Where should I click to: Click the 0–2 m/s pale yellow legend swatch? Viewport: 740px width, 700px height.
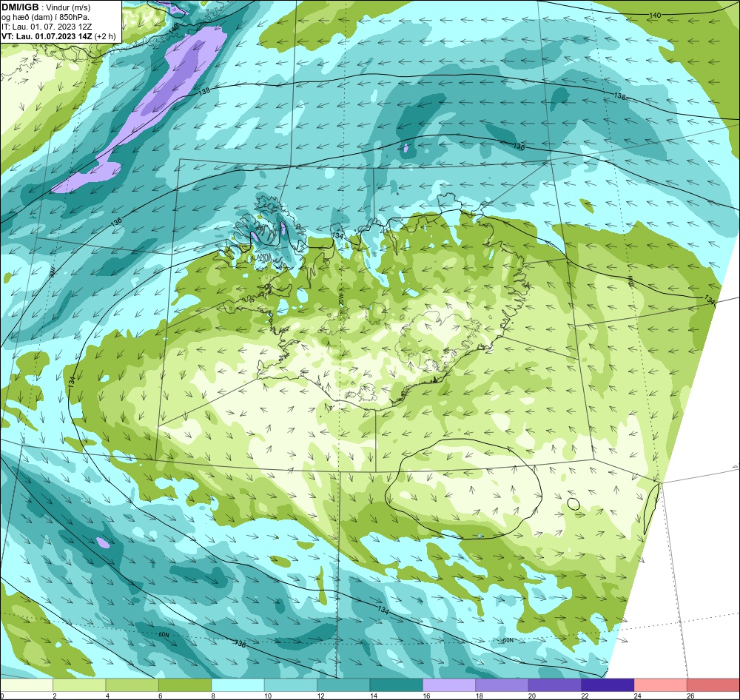point(27,685)
